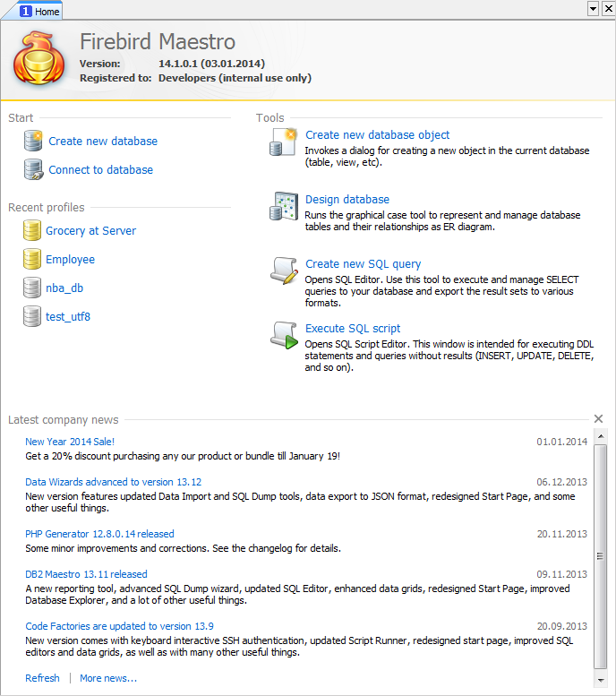Close the Latest company news panel
616x696 pixels.
click(x=598, y=418)
